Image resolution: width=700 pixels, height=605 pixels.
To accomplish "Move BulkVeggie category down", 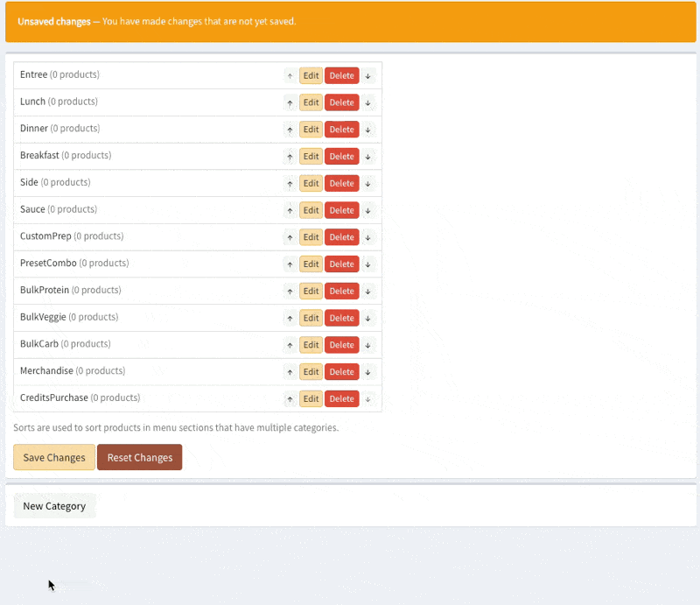I will 367,318.
